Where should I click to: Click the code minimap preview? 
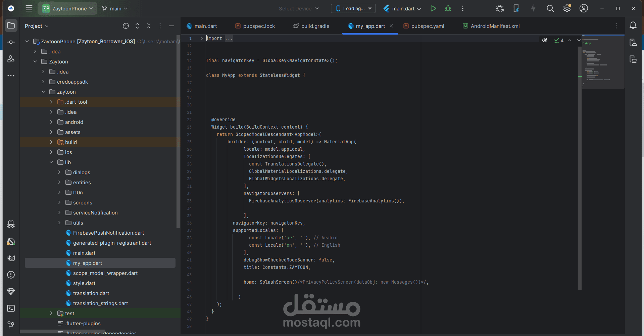[x=603, y=62]
